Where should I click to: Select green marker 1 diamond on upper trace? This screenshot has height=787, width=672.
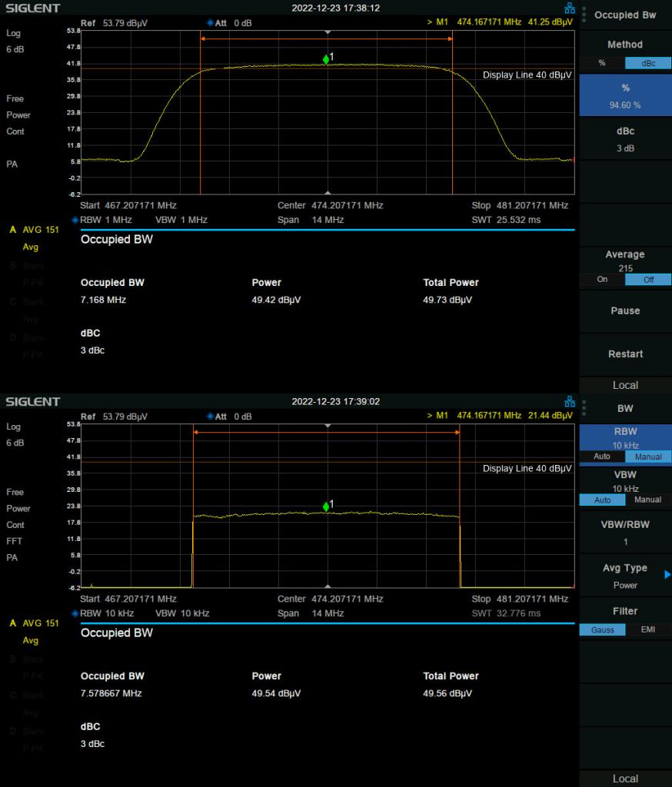326,60
